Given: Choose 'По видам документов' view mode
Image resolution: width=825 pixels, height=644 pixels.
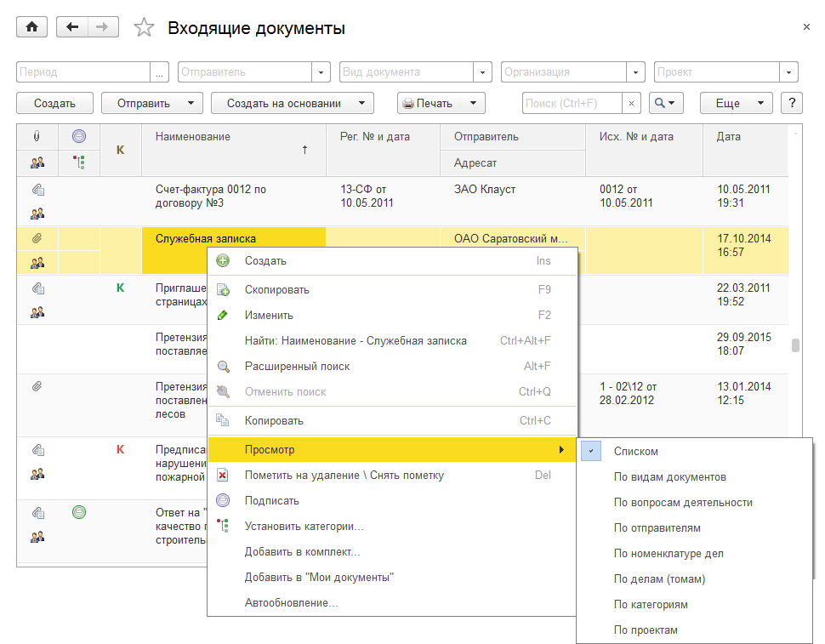Looking at the screenshot, I should (669, 477).
